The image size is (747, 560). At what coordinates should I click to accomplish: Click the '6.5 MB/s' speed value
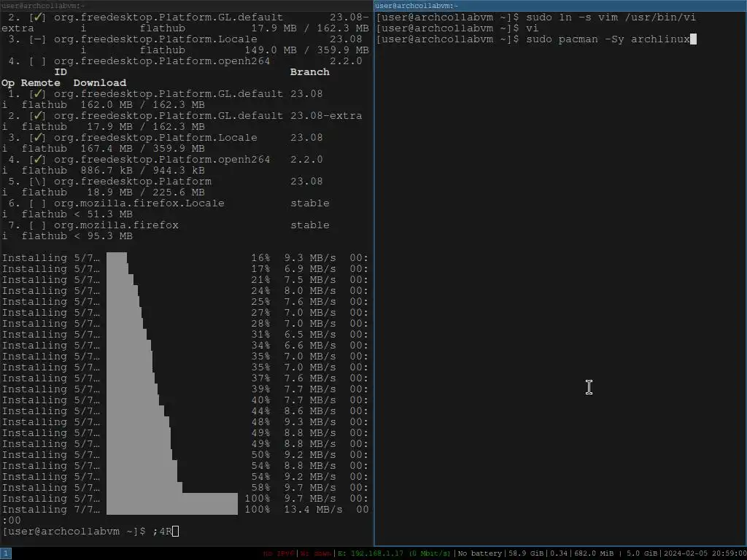[309, 335]
